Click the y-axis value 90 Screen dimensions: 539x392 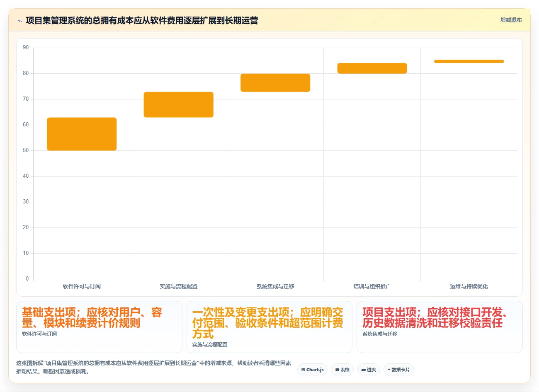tap(26, 48)
